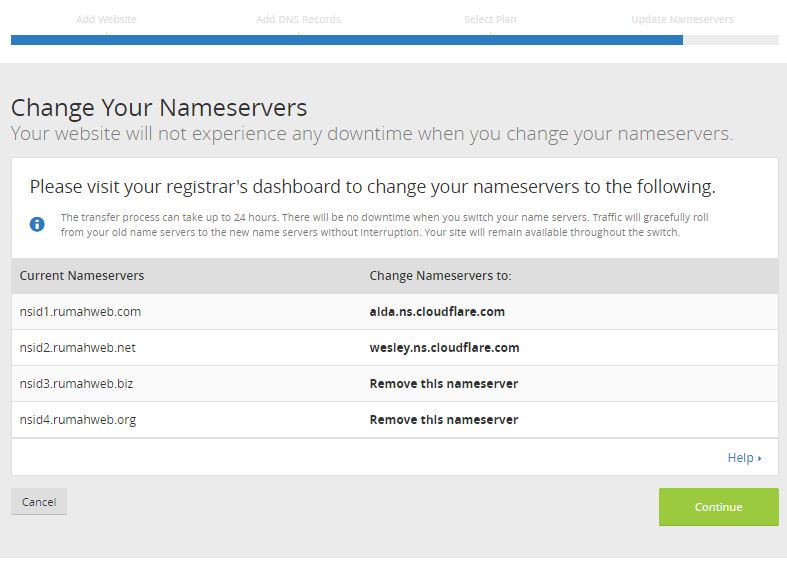Click Remove this nameserver for nsid4
Screen dimensions: 787x563
443,420
